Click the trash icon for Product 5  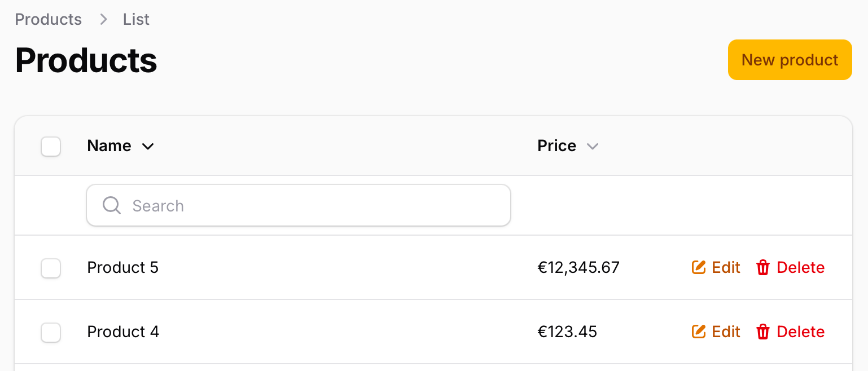point(763,267)
